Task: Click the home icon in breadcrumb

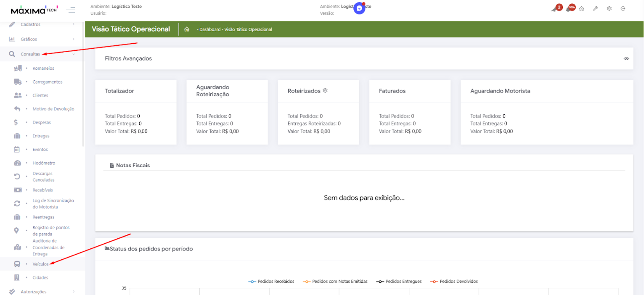Action: (x=187, y=29)
